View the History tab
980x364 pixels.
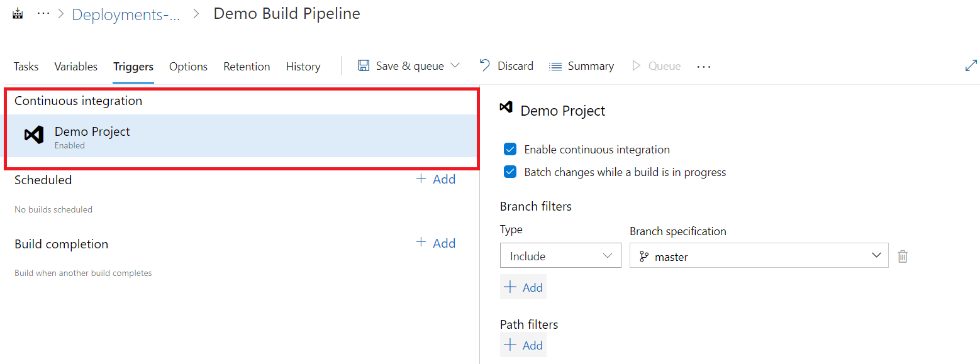click(303, 66)
